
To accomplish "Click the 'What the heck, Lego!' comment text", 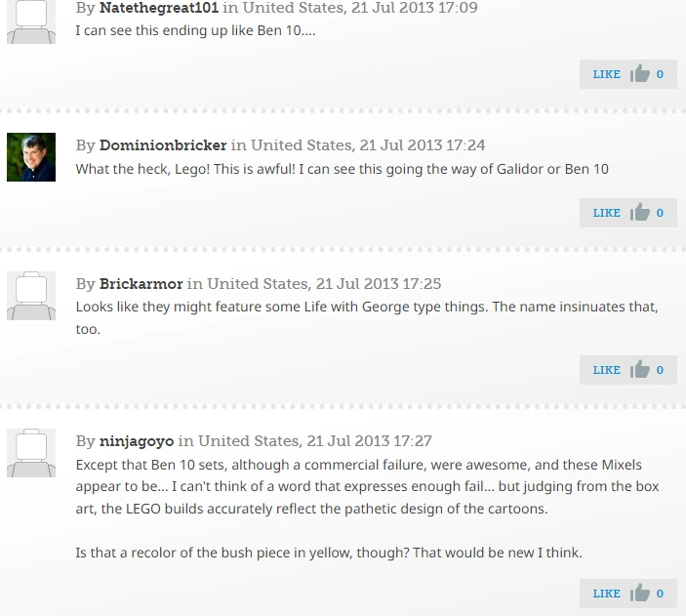I will 342,169.
